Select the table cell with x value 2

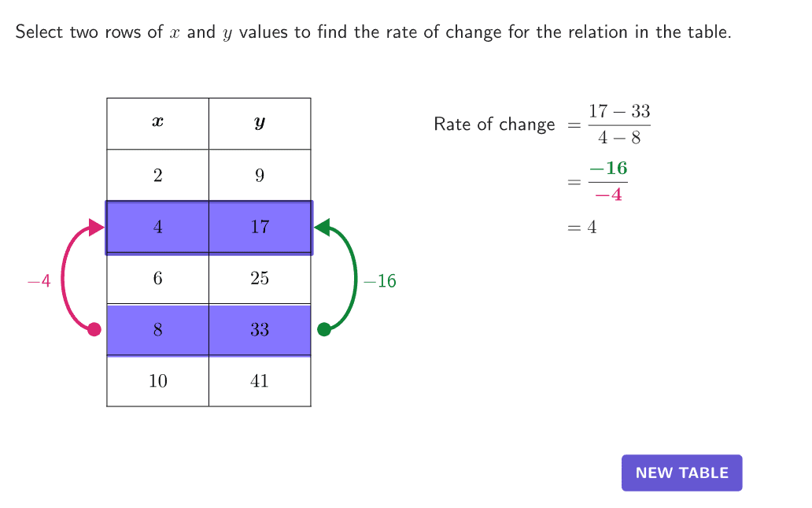(x=158, y=175)
